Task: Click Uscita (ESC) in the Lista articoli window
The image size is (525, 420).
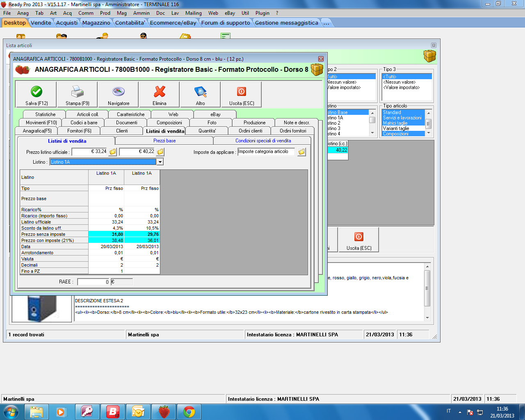Action: (359, 240)
